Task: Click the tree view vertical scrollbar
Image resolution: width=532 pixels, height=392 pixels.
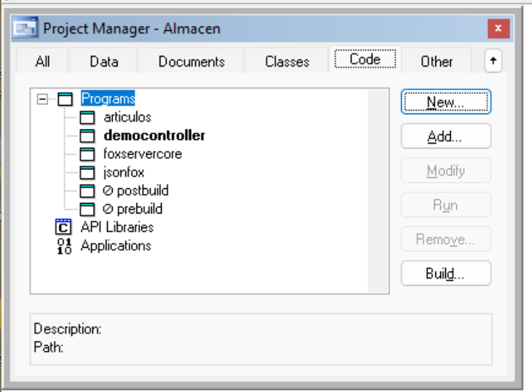Action: tap(378, 190)
